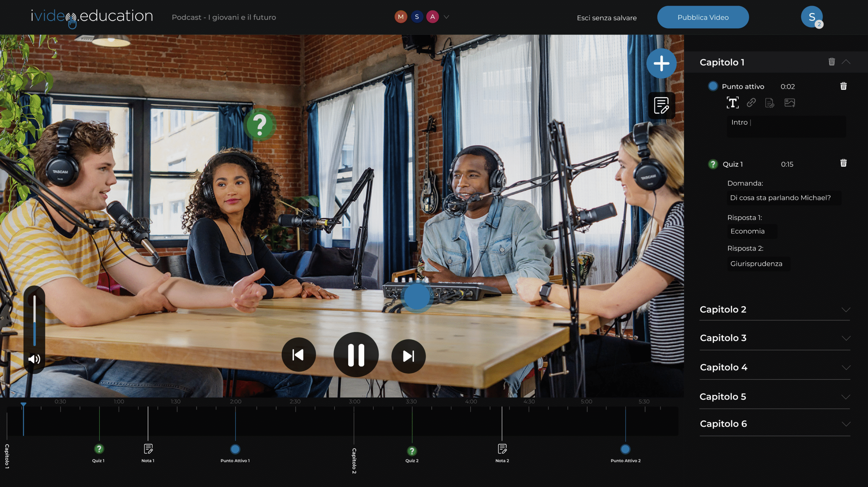Pause the video playback
This screenshot has height=487, width=868.
356,355
